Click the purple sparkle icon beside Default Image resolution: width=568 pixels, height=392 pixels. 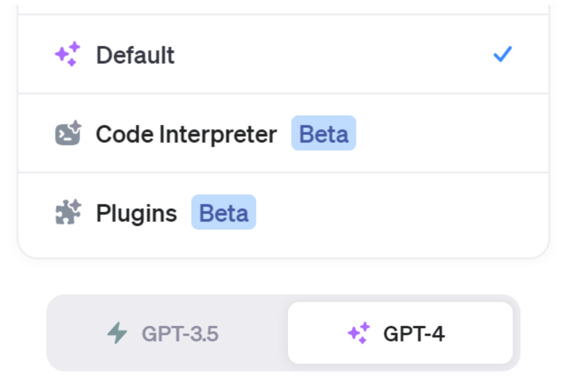67,54
